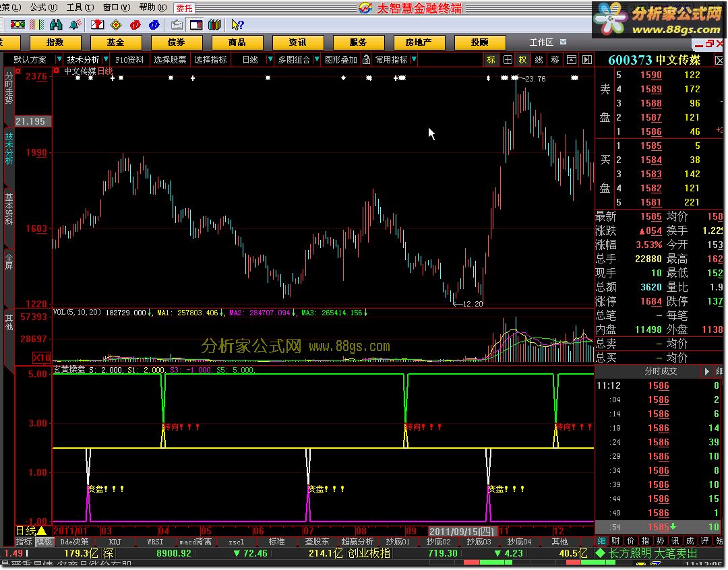728x570 pixels.
Task: Click the window frame icon in chart toolbar
Action: click(x=572, y=59)
